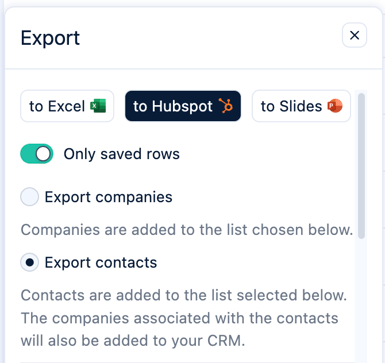Click the 'Export contacts' label text

101,263
